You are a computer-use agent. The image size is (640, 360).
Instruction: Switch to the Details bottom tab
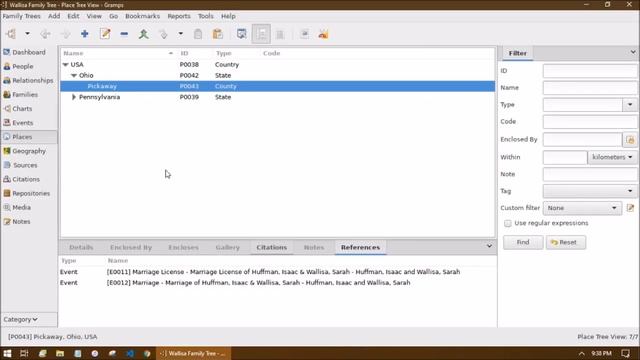click(81, 247)
